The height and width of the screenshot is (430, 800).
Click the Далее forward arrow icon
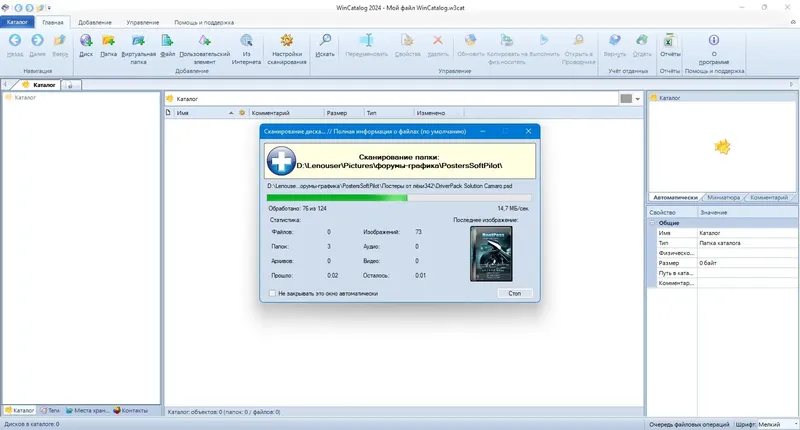click(x=37, y=40)
